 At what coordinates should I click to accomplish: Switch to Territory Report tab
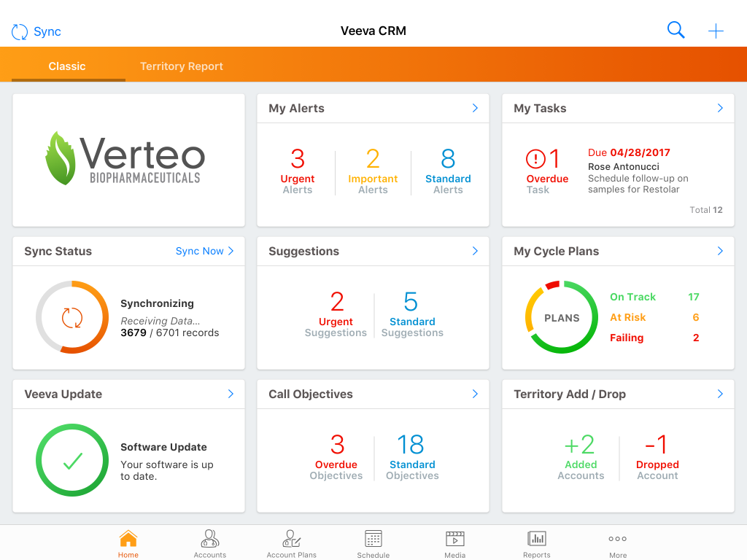[182, 66]
